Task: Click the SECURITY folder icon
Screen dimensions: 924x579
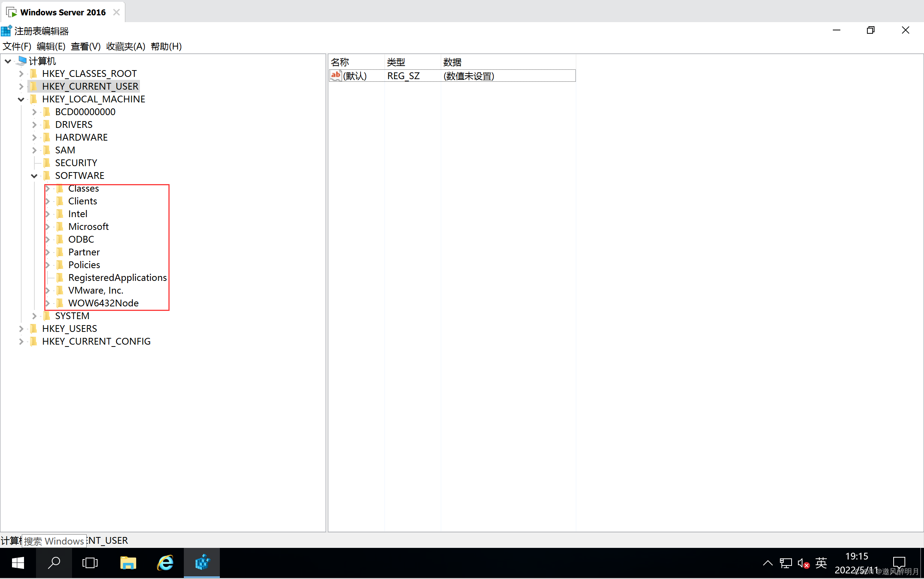Action: tap(47, 163)
